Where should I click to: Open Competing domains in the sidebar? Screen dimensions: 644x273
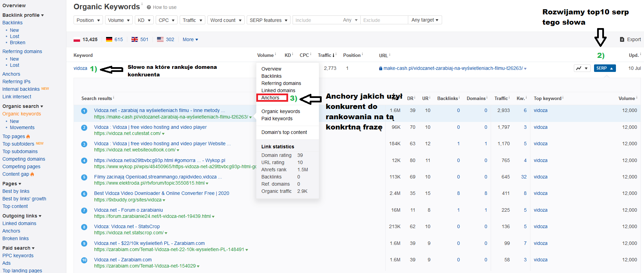point(24,159)
